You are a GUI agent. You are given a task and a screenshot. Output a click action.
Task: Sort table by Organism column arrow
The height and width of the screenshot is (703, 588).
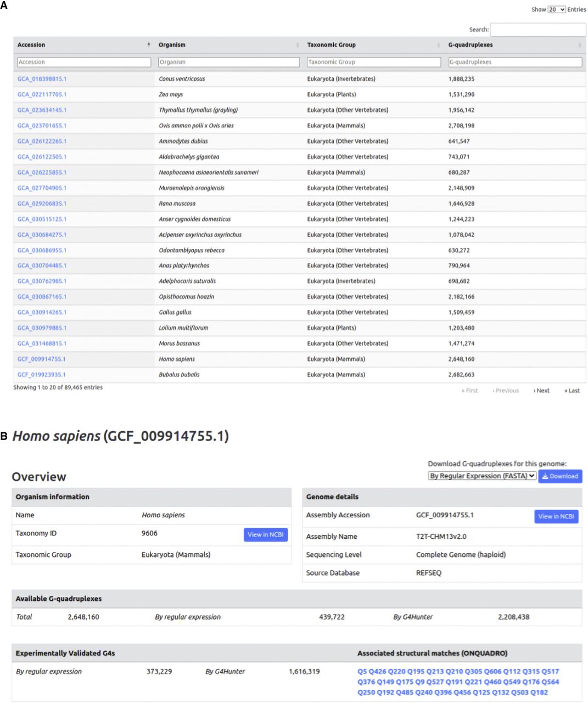point(298,45)
